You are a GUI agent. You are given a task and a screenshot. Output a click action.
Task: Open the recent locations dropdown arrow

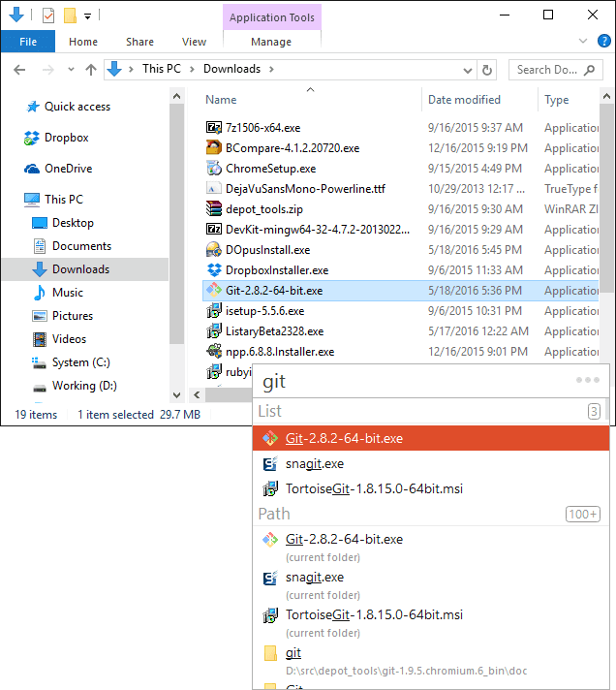71,70
